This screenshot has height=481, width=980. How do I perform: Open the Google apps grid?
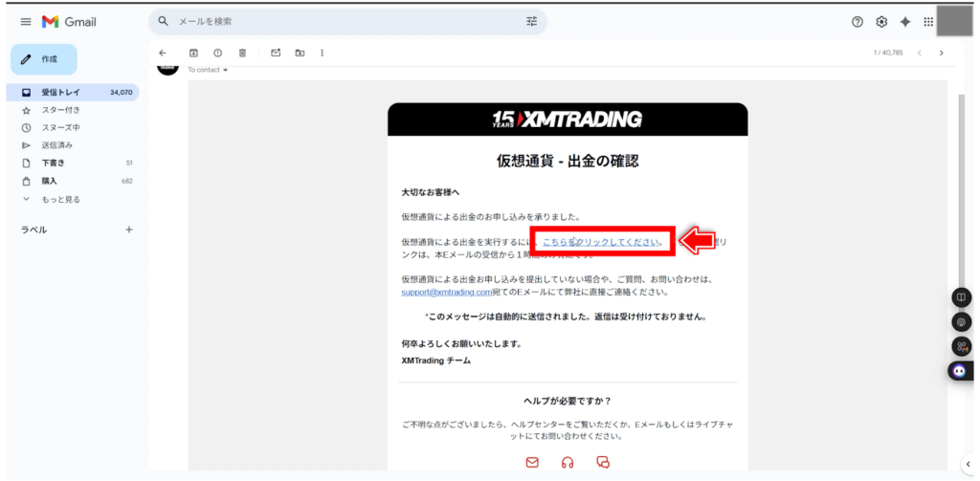pos(928,22)
